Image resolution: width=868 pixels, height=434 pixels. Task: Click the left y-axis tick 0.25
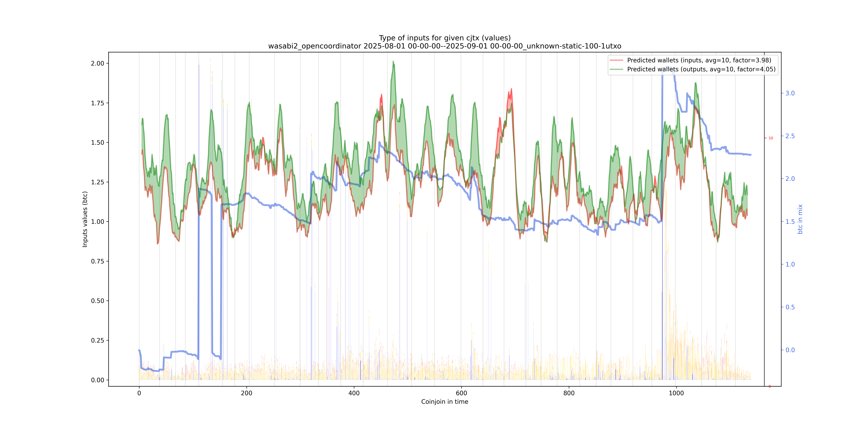coord(97,340)
